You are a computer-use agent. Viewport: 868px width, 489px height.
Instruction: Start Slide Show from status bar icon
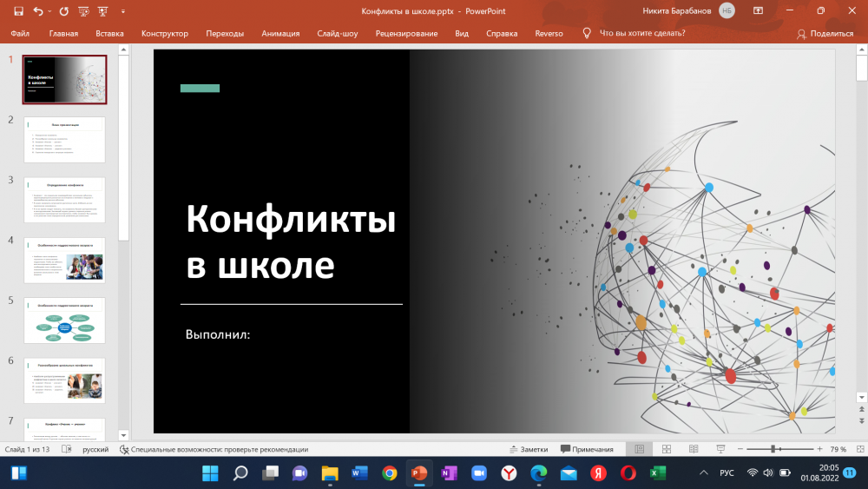(720, 449)
